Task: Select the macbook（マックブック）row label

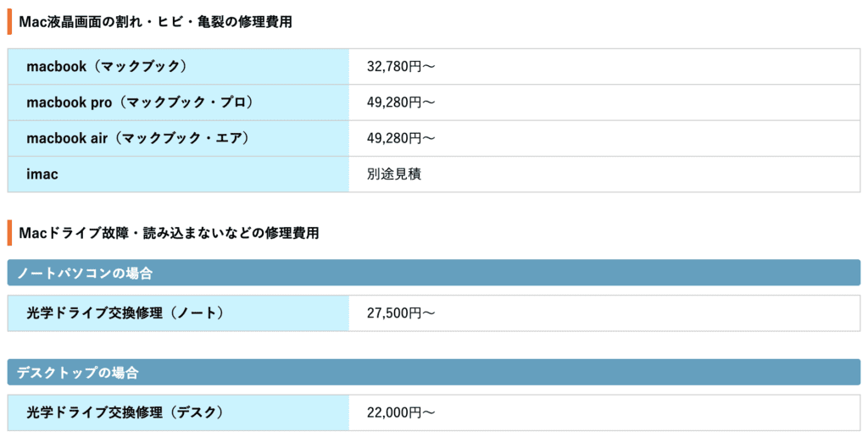Action: 107,66
